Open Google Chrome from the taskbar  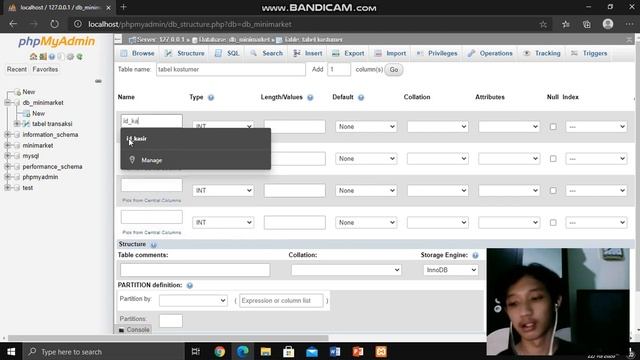tap(220, 351)
